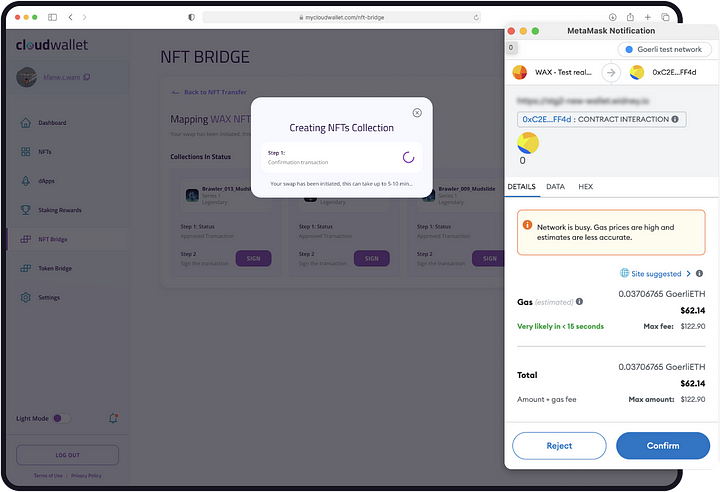720x492 pixels.
Task: Click the Safari privacy shield icon
Action: coord(191,17)
